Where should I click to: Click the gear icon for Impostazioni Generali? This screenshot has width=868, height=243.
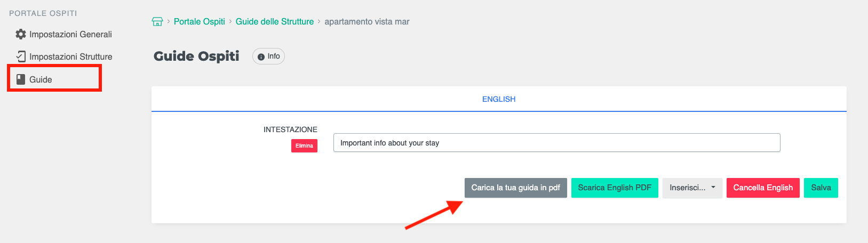click(x=21, y=34)
